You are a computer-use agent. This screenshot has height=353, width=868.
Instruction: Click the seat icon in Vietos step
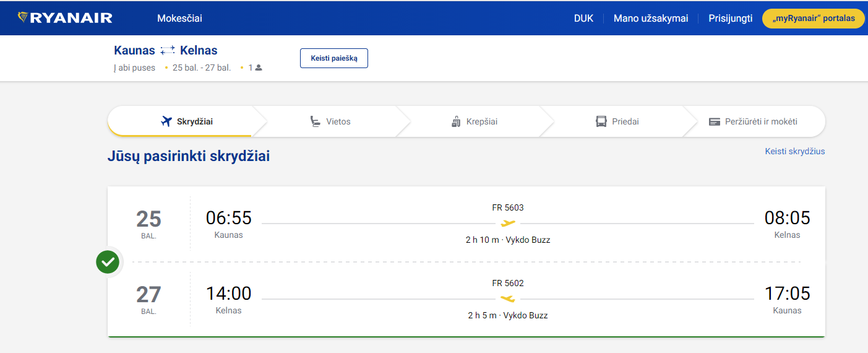(316, 121)
